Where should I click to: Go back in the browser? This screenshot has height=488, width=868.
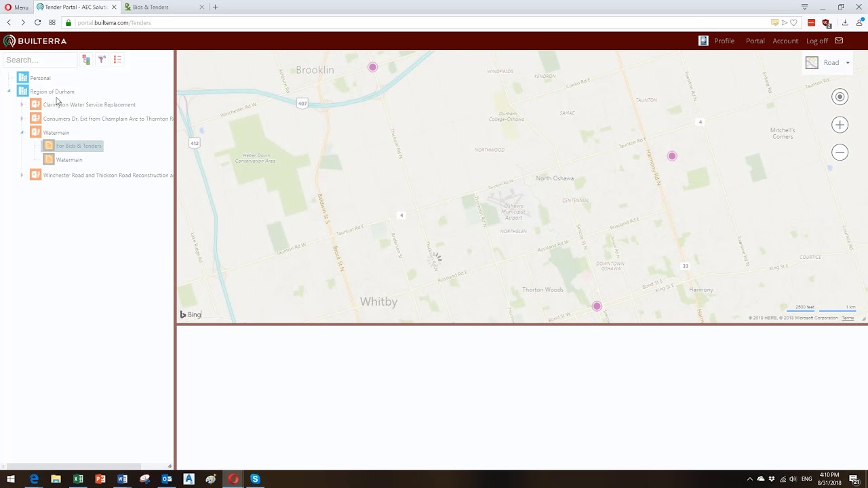(9, 22)
